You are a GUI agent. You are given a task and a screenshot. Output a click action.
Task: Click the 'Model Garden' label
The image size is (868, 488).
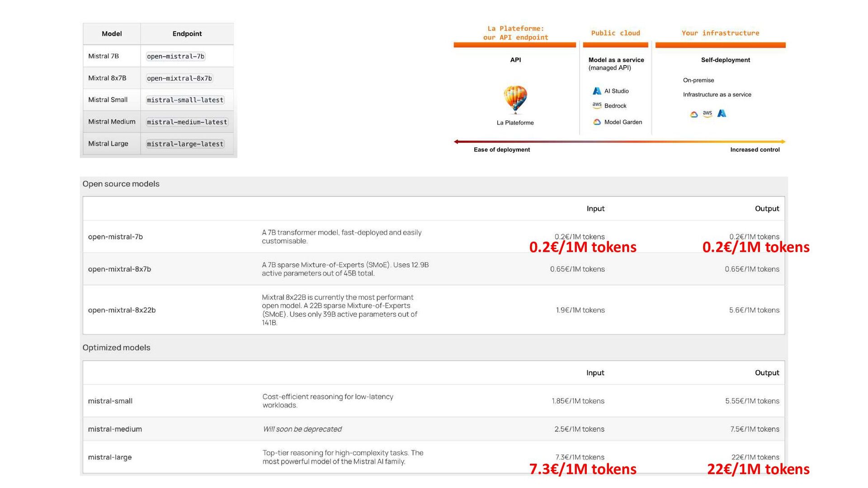pos(623,122)
